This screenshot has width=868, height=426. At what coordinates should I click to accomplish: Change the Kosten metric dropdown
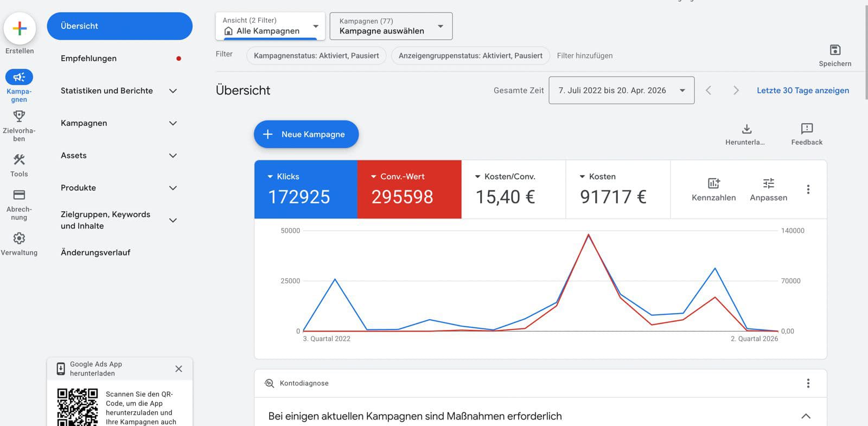click(x=598, y=176)
